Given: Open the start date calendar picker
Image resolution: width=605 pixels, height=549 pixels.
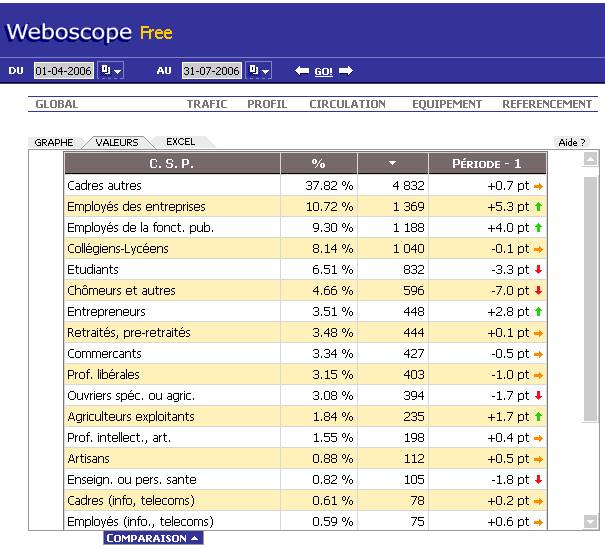Looking at the screenshot, I should (x=110, y=71).
